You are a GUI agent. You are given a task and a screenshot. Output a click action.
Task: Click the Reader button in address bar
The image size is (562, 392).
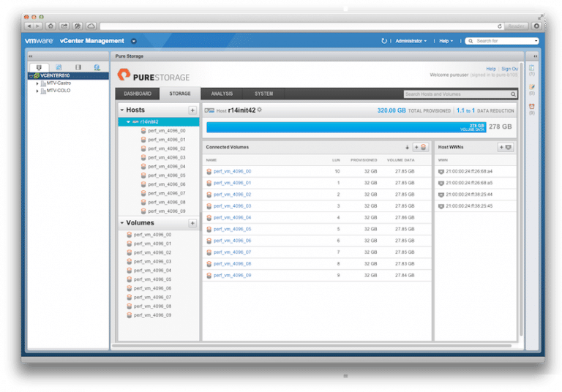pyautogui.click(x=516, y=26)
